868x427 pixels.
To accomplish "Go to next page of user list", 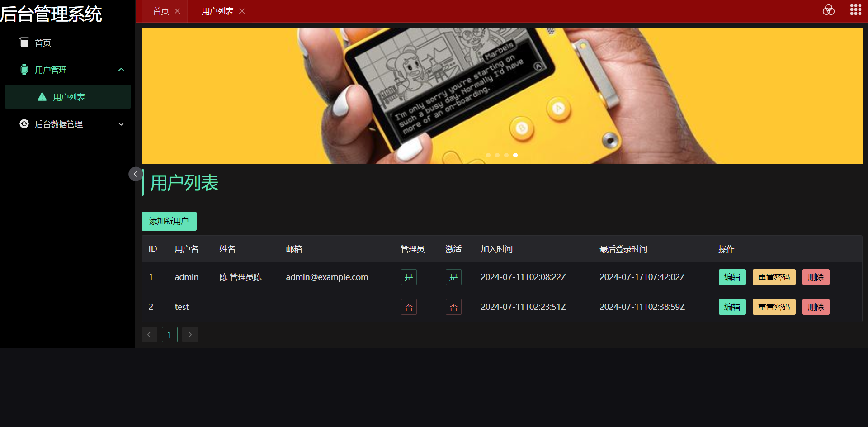I will [x=190, y=335].
